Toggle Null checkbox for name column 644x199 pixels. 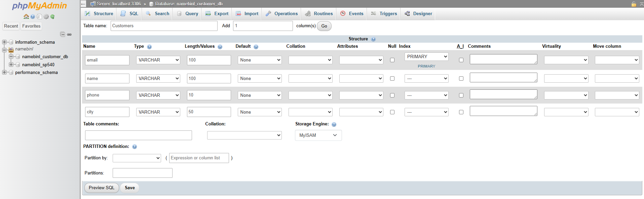392,78
